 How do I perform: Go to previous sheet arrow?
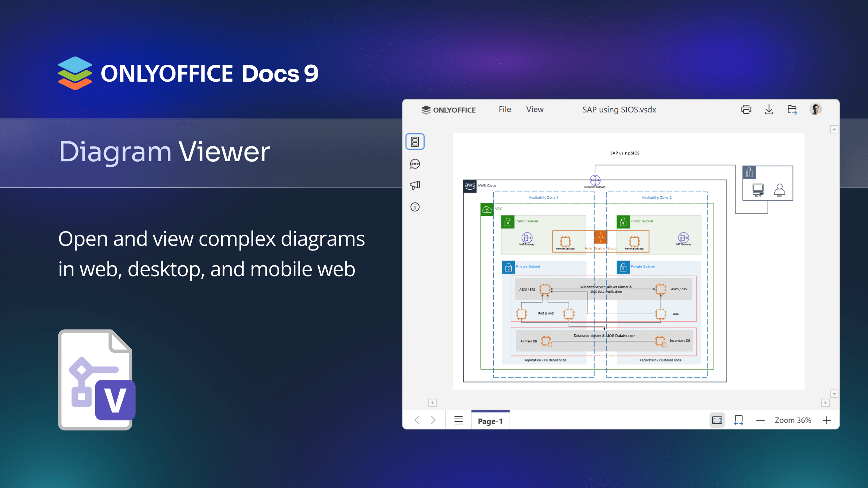(x=417, y=420)
